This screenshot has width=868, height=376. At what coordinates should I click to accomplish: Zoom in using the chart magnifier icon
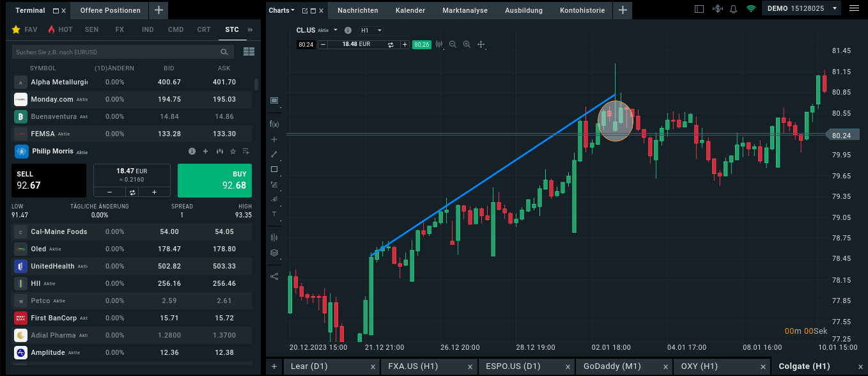467,45
